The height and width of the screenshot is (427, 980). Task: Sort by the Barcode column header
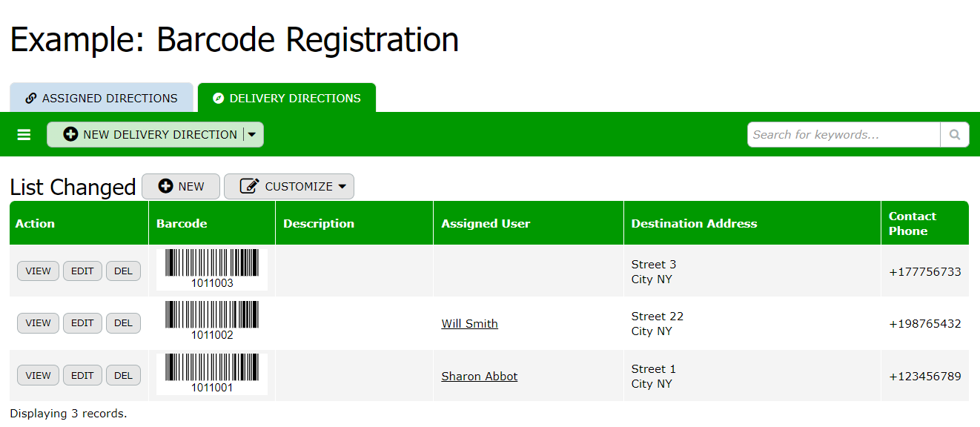182,224
